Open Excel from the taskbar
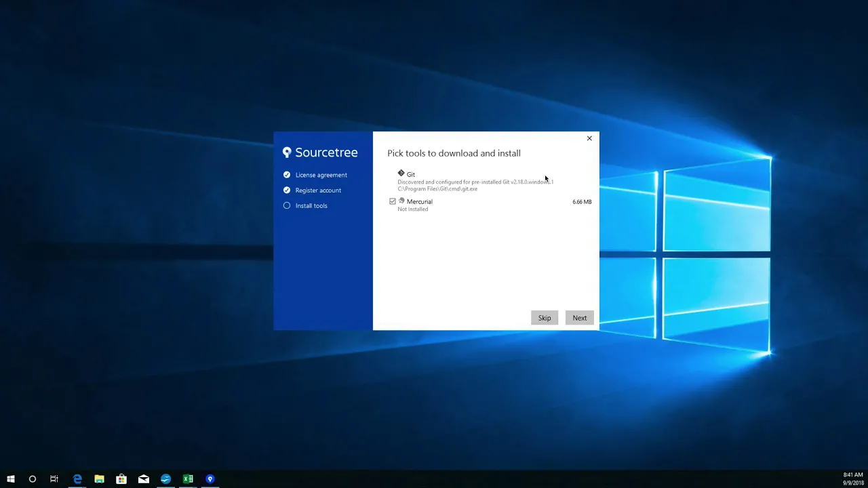The image size is (868, 488). pyautogui.click(x=188, y=479)
